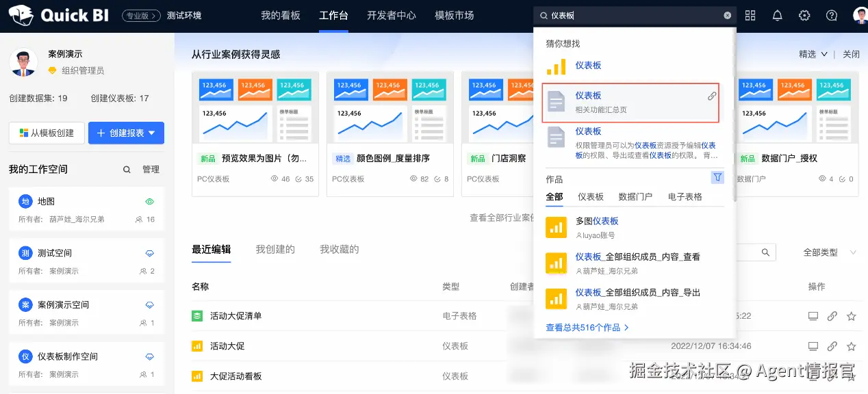This screenshot has height=394, width=868.
Task: Click the 门店洞察 template title
Action: [509, 158]
